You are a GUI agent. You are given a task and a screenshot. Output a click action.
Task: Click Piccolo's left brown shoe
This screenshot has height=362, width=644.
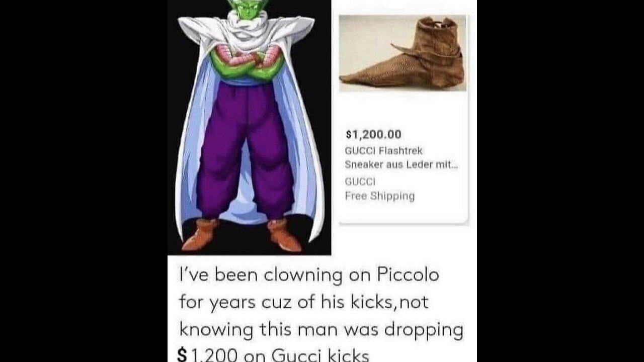(201, 234)
